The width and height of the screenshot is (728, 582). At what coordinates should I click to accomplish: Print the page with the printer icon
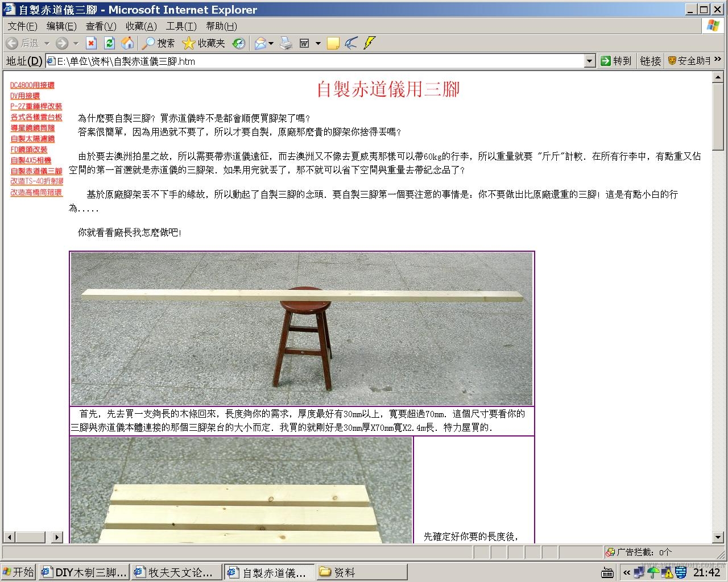[x=286, y=43]
